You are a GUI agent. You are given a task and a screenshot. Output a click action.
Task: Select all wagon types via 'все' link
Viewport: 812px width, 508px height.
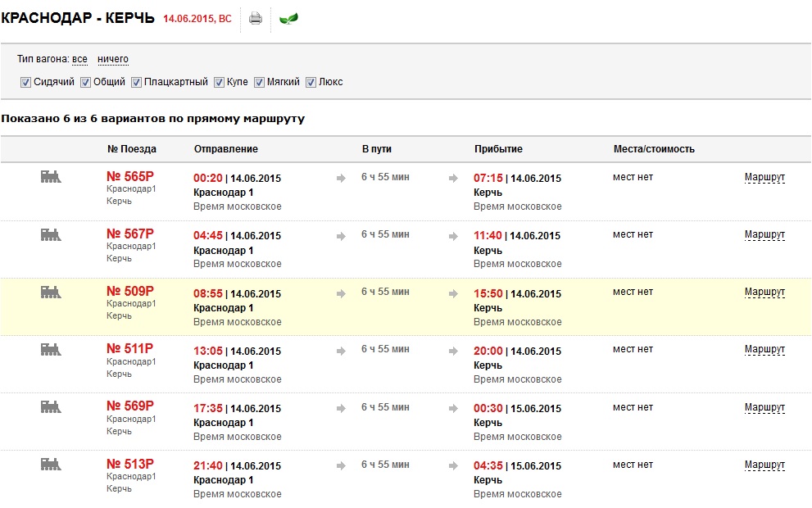click(79, 59)
